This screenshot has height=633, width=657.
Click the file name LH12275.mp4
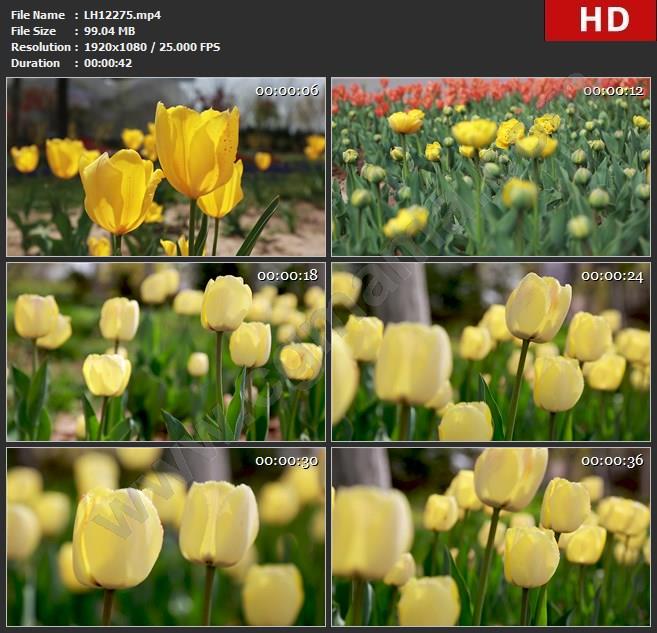[122, 15]
